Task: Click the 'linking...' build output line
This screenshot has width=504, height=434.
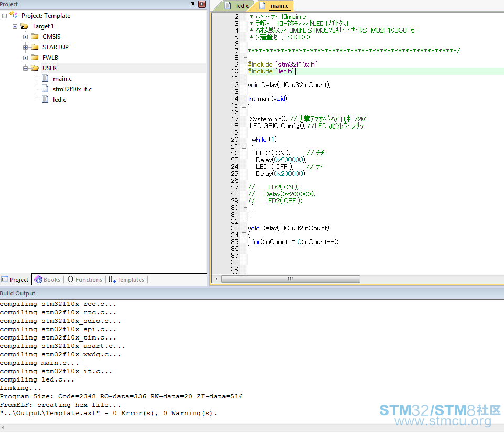Action: tap(20, 388)
